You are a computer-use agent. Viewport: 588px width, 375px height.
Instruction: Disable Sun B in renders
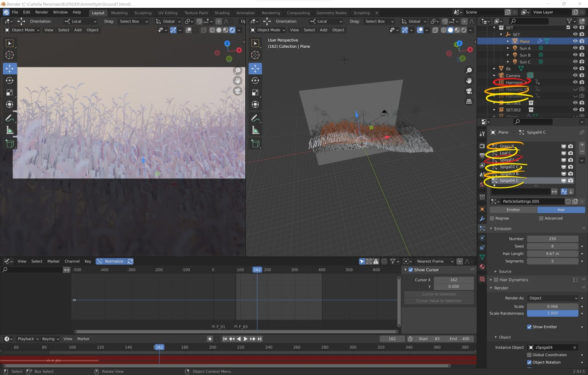tap(582, 55)
